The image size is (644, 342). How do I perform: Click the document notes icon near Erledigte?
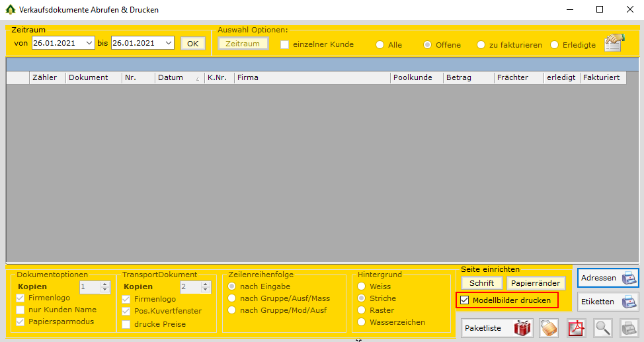coord(614,43)
